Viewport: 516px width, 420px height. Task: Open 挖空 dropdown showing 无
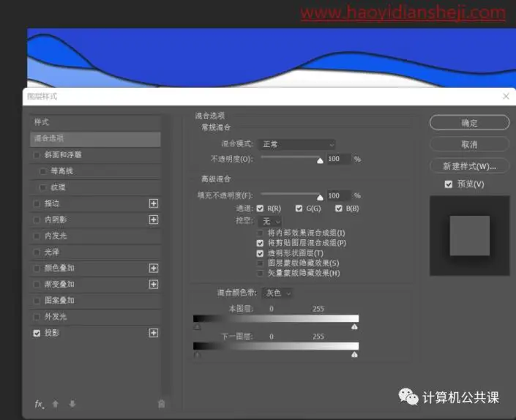(270, 222)
